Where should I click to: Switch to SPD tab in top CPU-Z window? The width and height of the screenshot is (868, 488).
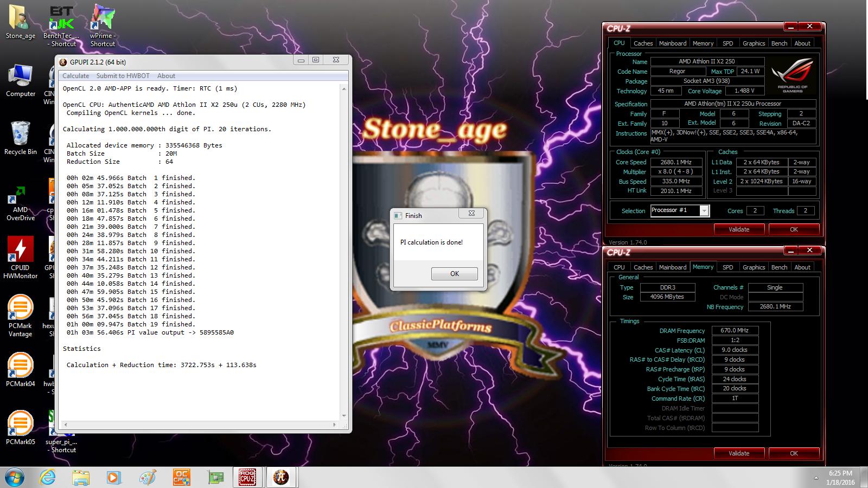pos(728,43)
